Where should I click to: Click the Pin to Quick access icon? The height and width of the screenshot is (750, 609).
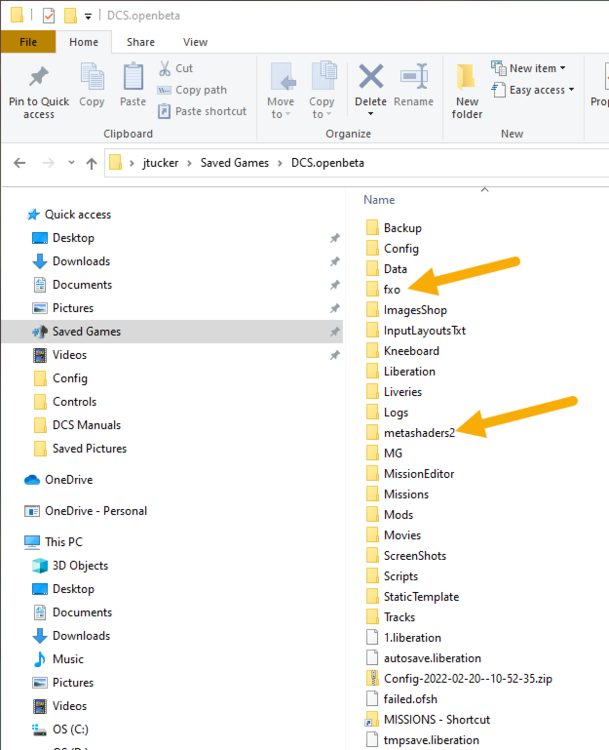(39, 77)
